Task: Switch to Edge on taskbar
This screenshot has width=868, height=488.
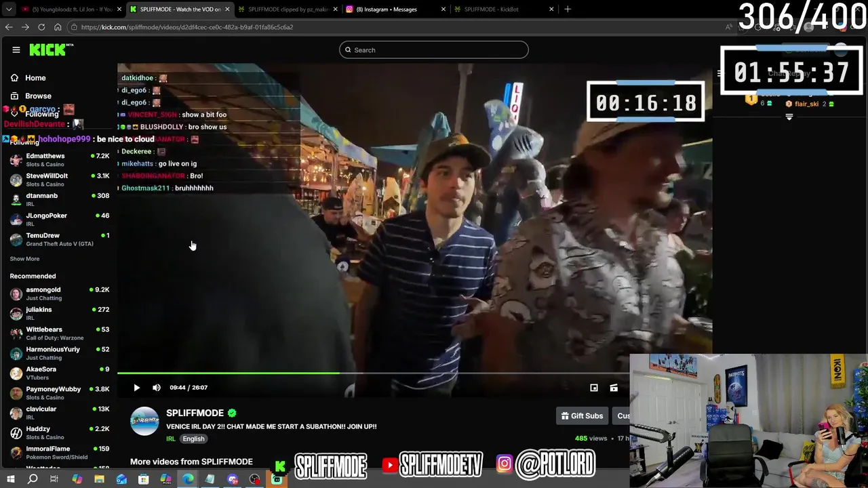Action: (188, 480)
